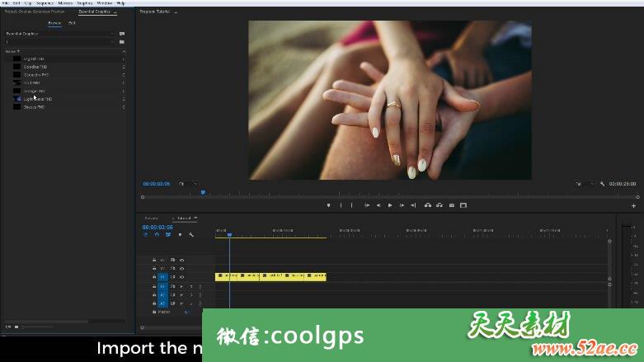The image size is (644, 362).
Task: Click the Lift button
Action: pos(428,205)
